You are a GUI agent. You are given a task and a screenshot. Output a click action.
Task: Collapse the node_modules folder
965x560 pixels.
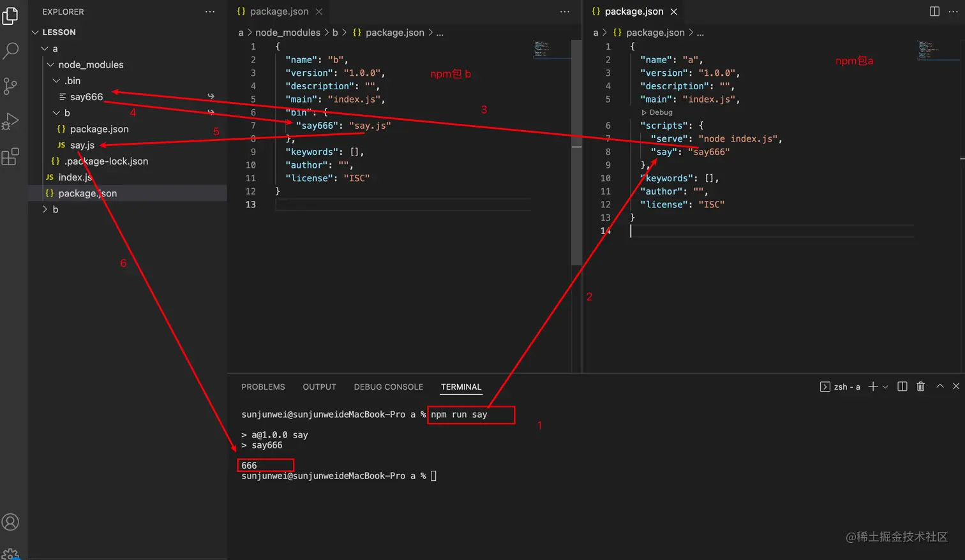click(x=128, y=64)
